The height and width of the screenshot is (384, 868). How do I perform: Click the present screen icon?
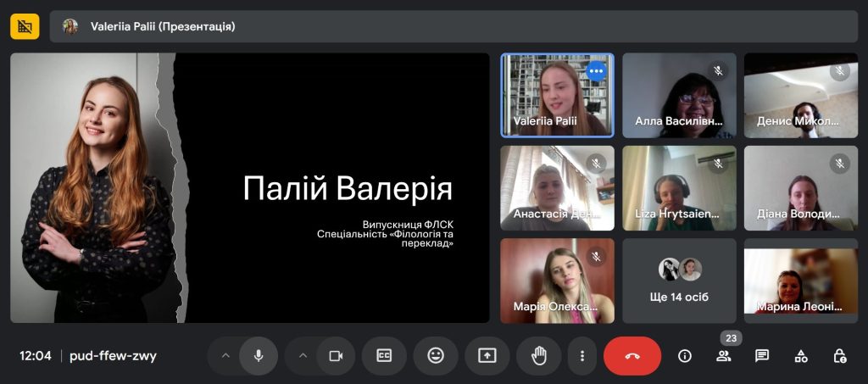pyautogui.click(x=487, y=356)
